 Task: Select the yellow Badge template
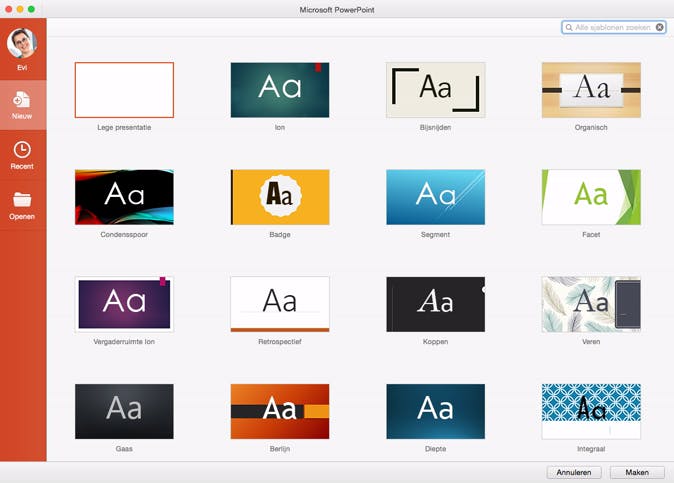pyautogui.click(x=280, y=197)
